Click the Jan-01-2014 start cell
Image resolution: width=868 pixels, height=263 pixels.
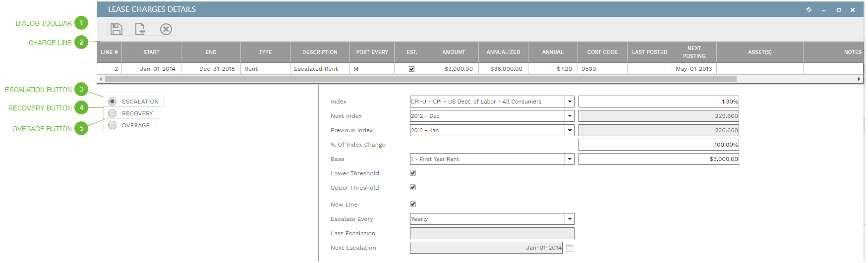coord(151,69)
